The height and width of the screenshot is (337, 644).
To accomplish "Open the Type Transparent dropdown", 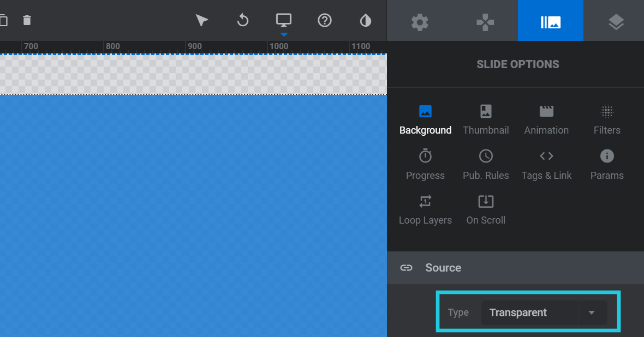I will (x=544, y=313).
